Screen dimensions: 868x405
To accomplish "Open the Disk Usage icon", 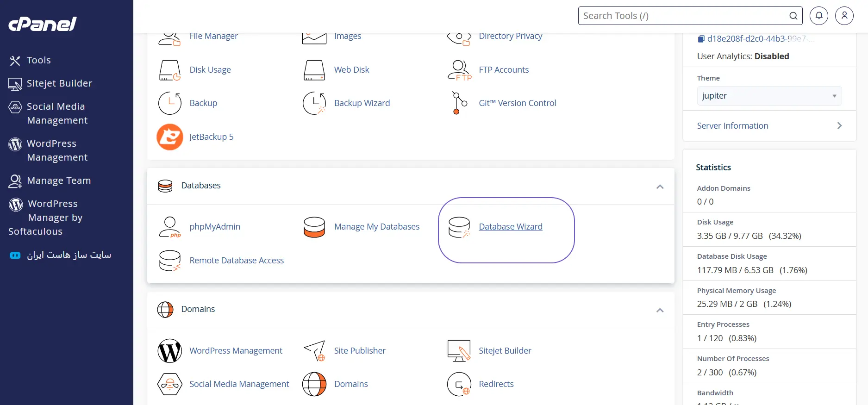I will click(x=170, y=70).
